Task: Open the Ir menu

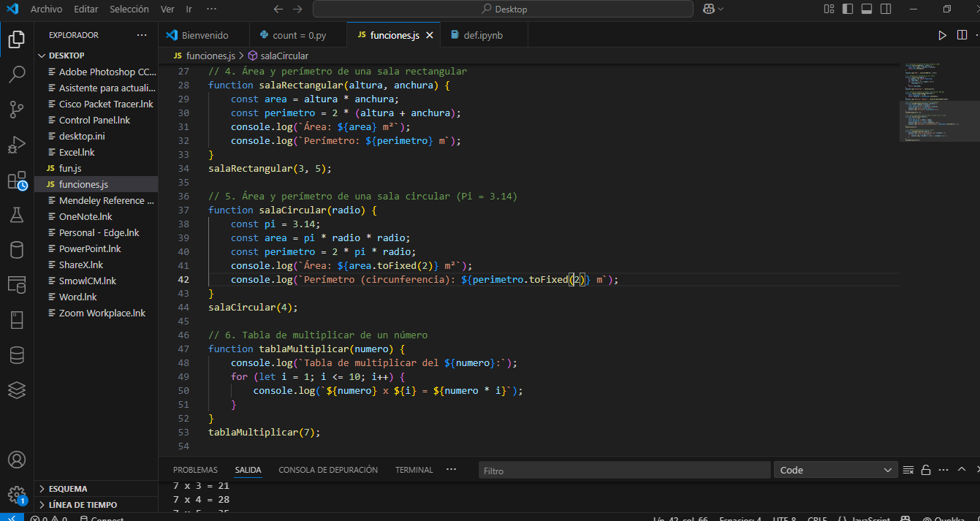Action: click(189, 9)
